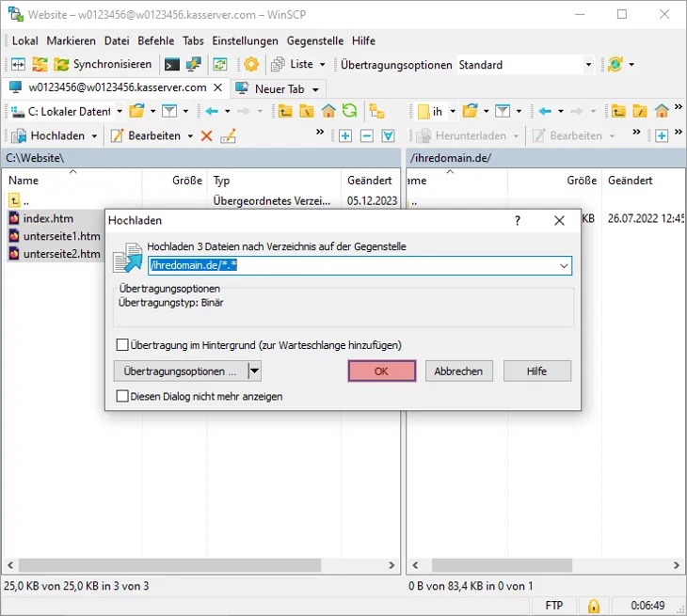
Task: Open the Datei menu
Action: [117, 40]
